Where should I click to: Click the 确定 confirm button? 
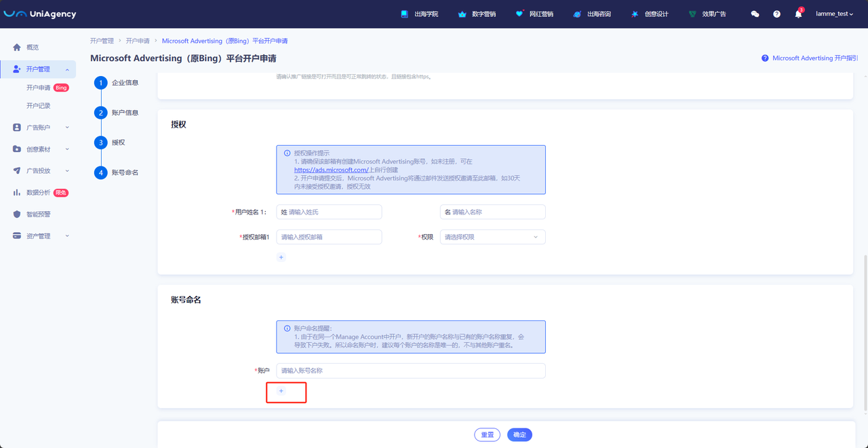pyautogui.click(x=519, y=435)
